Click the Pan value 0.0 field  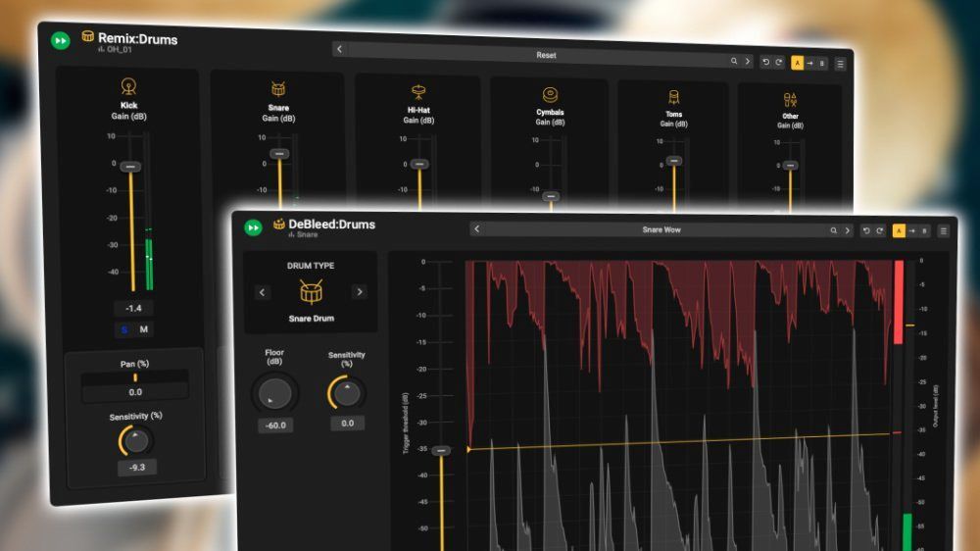[x=135, y=392]
